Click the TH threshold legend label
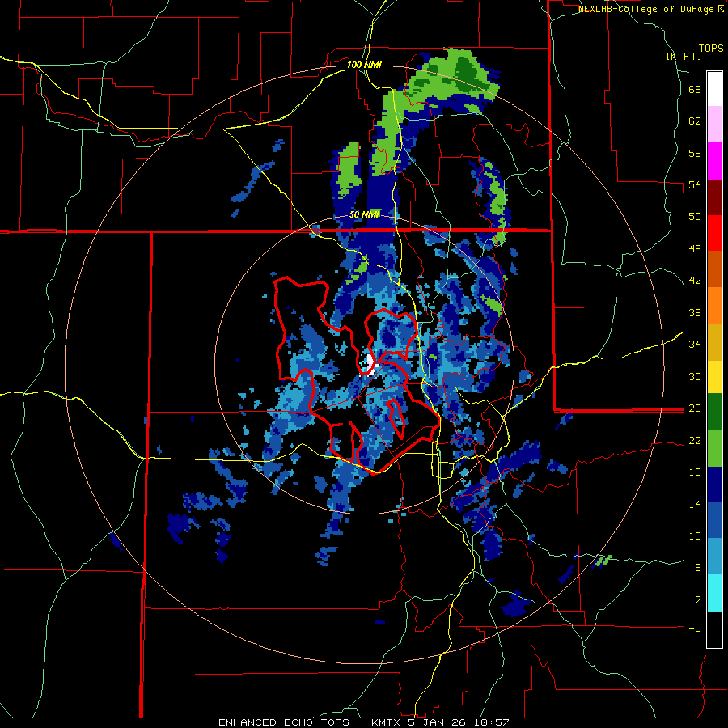Viewport: 728px width, 728px height. (695, 632)
